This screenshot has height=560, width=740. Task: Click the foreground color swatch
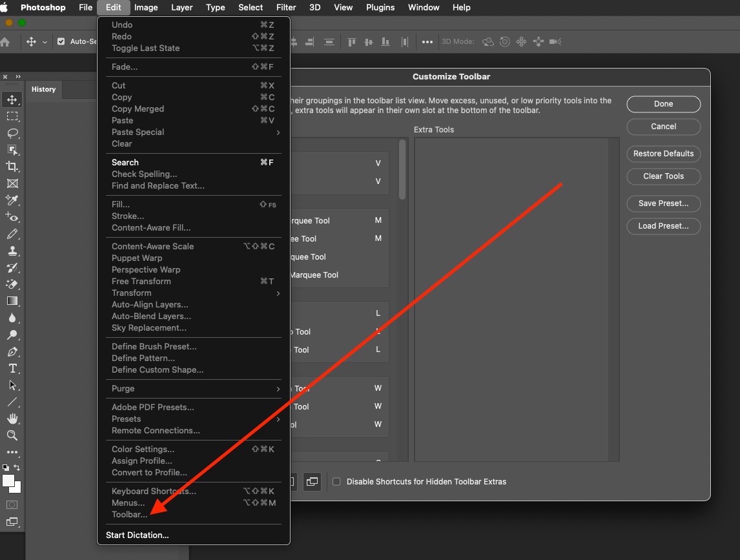point(10,479)
